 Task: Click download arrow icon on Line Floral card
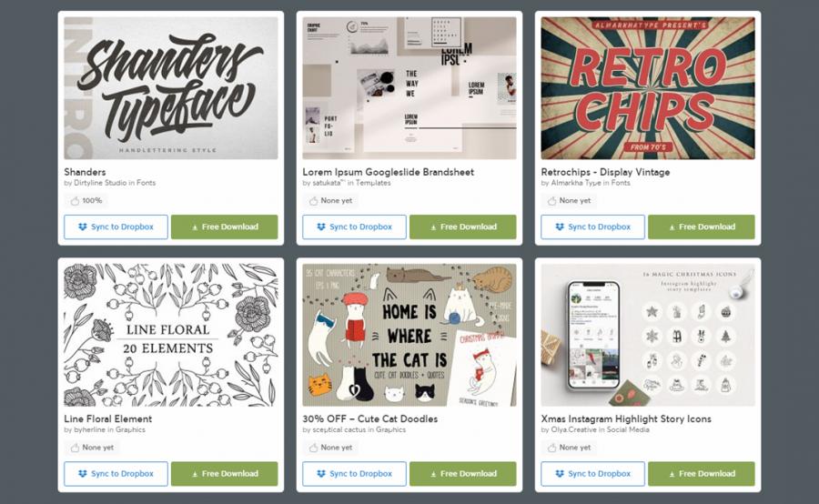(195, 474)
